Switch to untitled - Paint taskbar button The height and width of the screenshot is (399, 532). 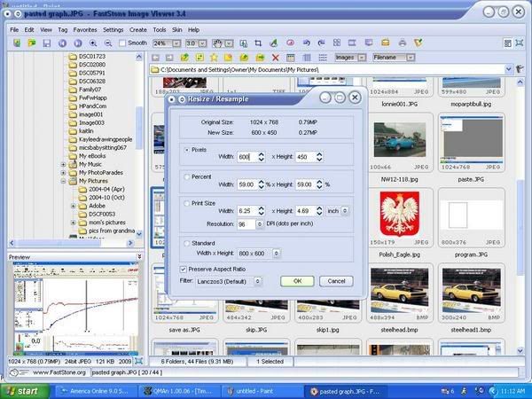(261, 391)
